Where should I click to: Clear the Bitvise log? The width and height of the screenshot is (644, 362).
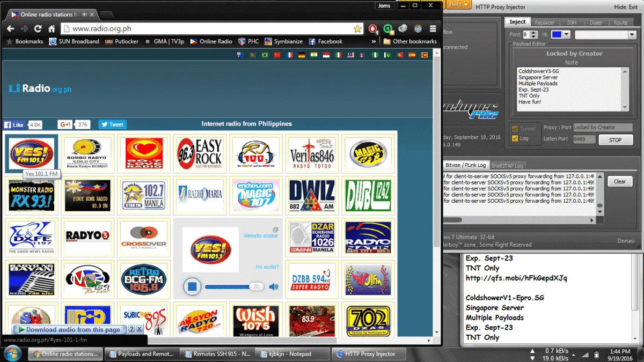pos(619,181)
